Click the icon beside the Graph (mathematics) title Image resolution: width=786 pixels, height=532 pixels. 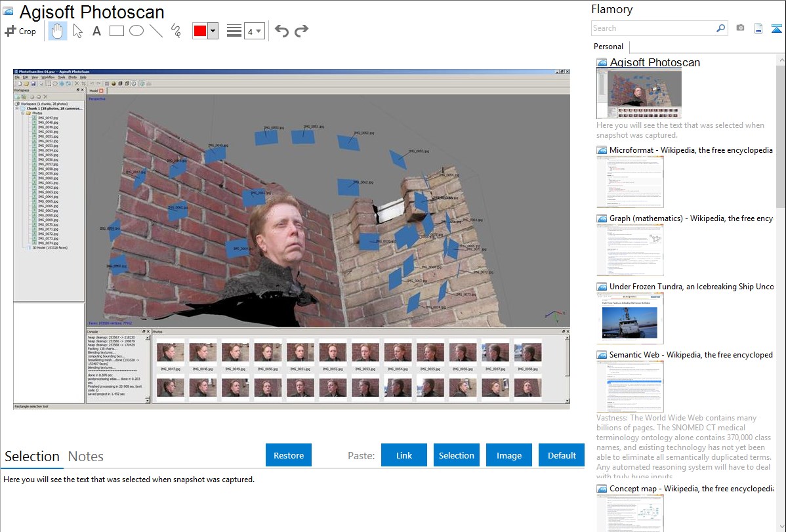602,218
